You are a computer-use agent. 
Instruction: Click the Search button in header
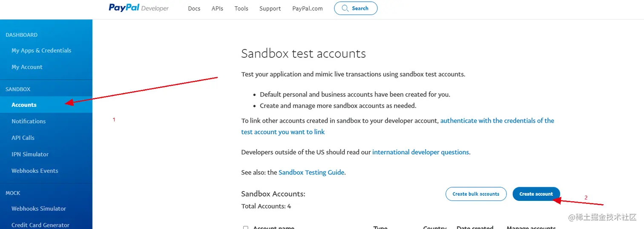click(x=356, y=8)
